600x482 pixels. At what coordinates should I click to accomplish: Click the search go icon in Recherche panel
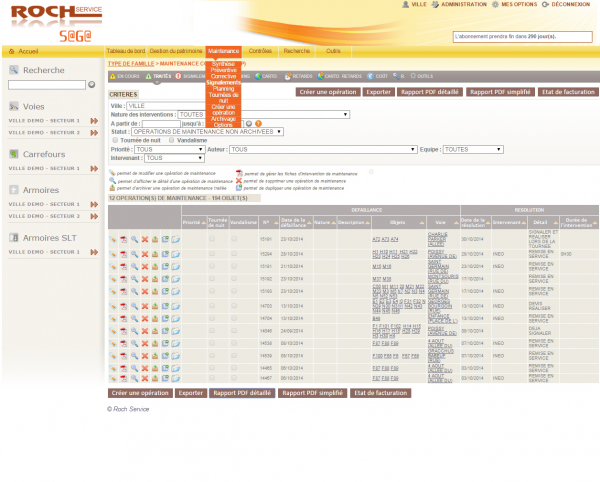93,85
